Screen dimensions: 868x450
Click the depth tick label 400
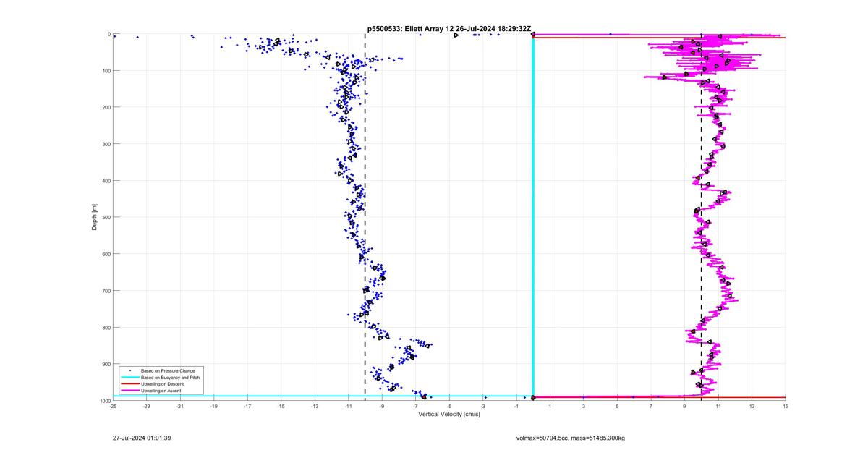105,180
